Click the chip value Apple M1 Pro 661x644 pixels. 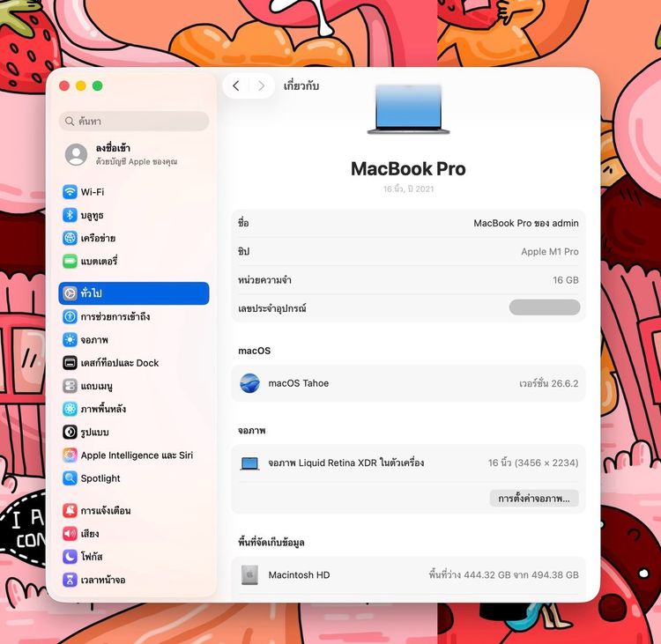(550, 252)
